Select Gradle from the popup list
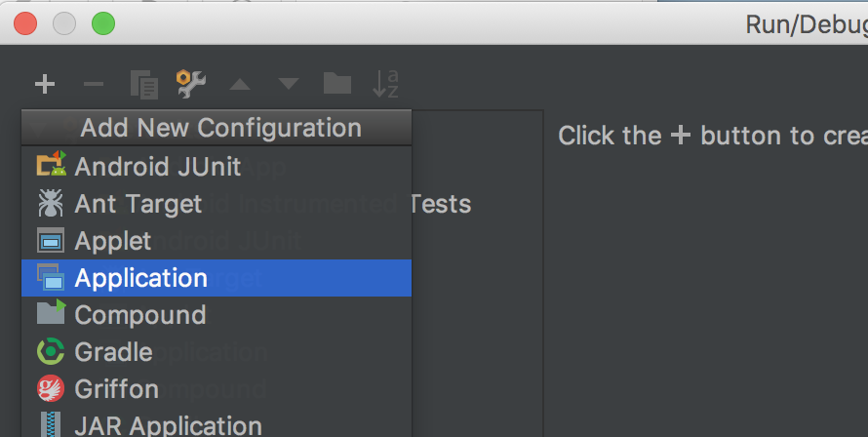Image resolution: width=868 pixels, height=437 pixels. [x=113, y=352]
